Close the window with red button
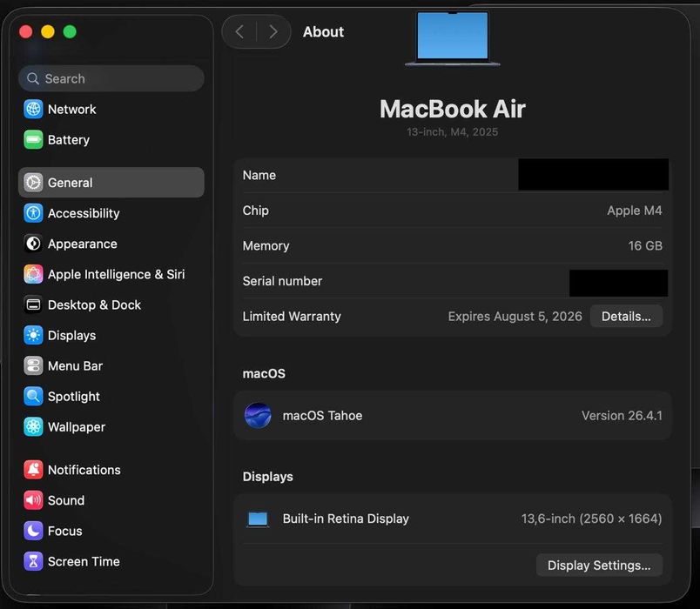700x609 pixels. 26,31
